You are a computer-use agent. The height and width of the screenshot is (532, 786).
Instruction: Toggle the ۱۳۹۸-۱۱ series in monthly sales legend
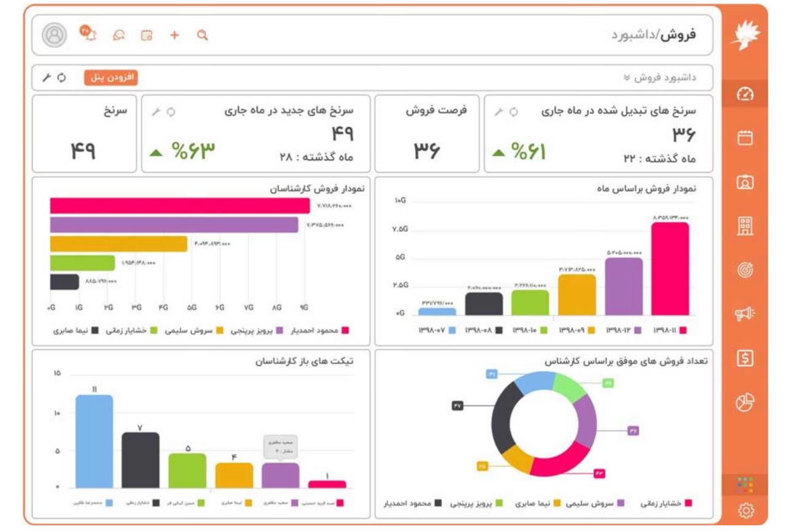[x=672, y=330]
